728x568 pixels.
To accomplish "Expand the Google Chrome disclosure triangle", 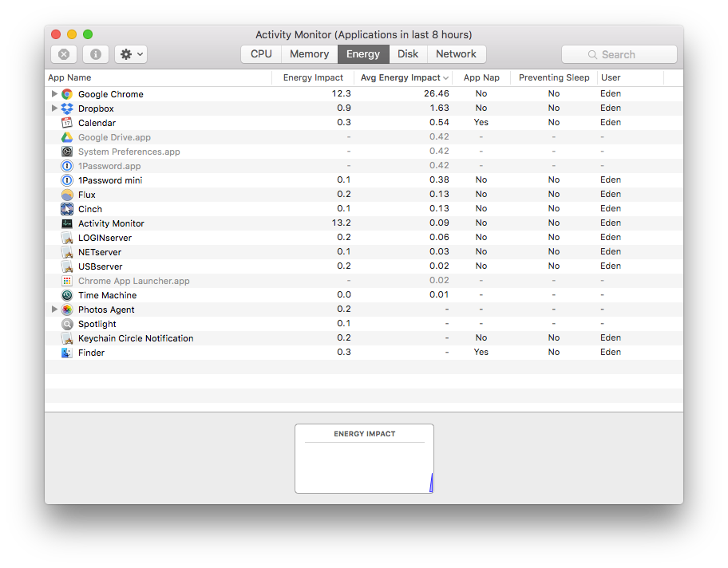I will click(x=54, y=94).
